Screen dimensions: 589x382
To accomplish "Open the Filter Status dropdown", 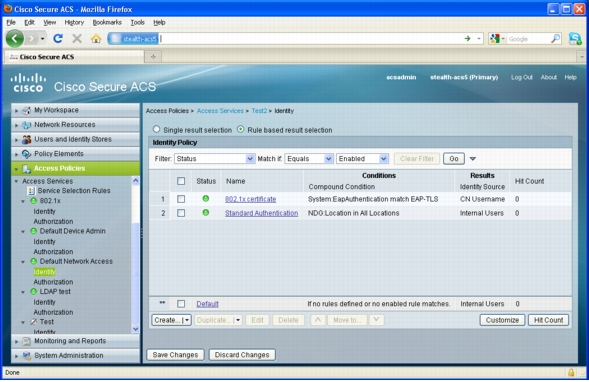I will click(214, 159).
